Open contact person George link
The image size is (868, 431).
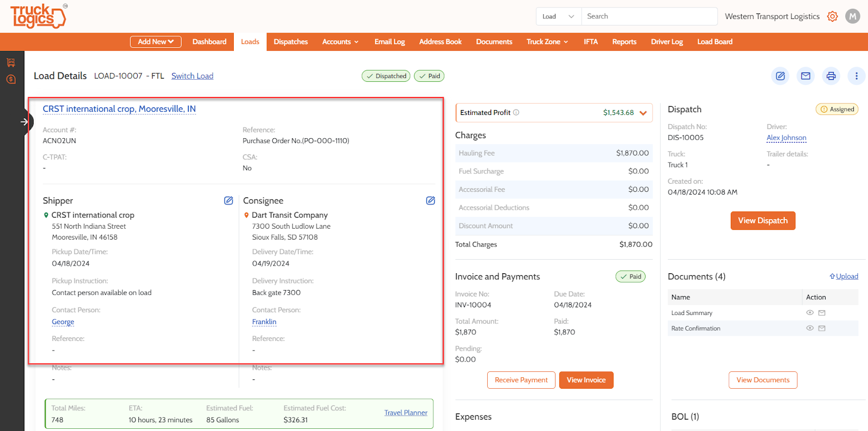click(63, 322)
